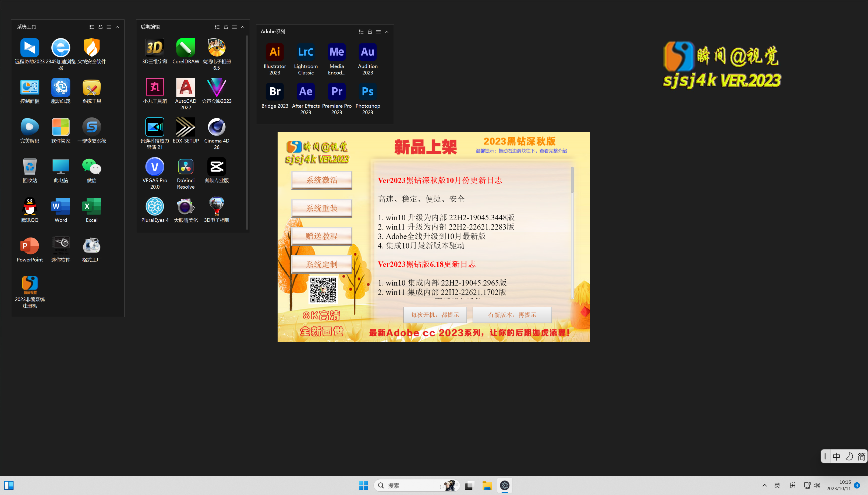The image size is (868, 495).
Task: Open taskbar clock 10:16
Action: pos(838,486)
